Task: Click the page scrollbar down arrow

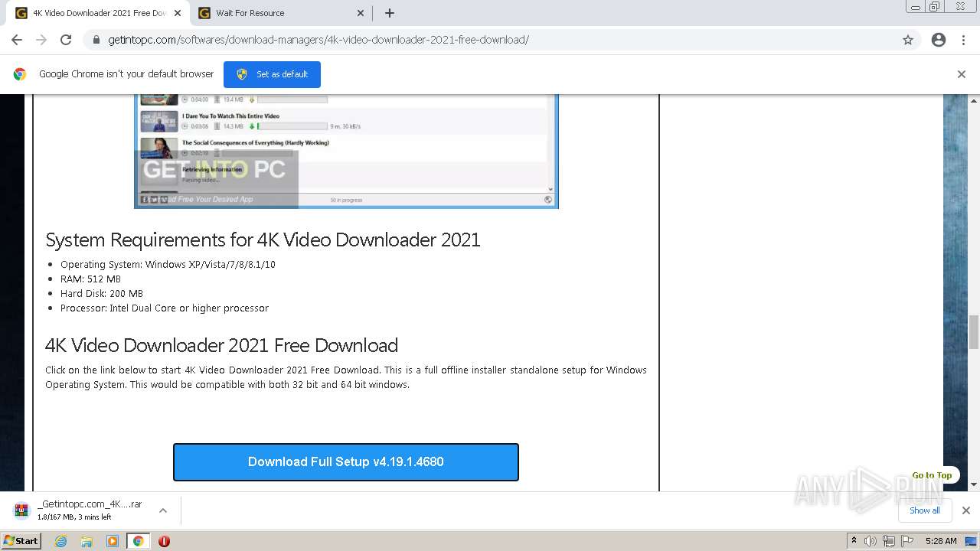Action: click(x=974, y=484)
